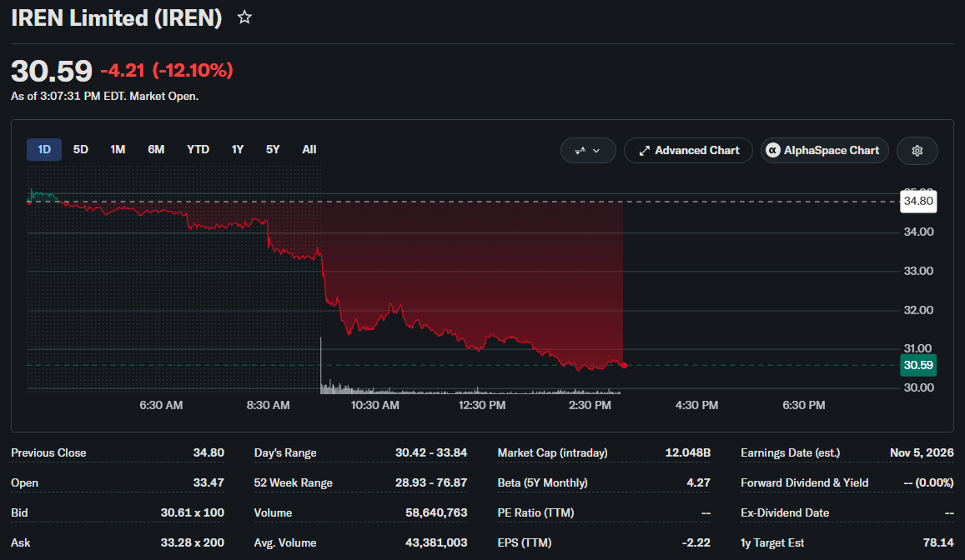Screen dimensions: 965x560
Task: Click the green 30.59 price tag
Action: click(x=918, y=365)
